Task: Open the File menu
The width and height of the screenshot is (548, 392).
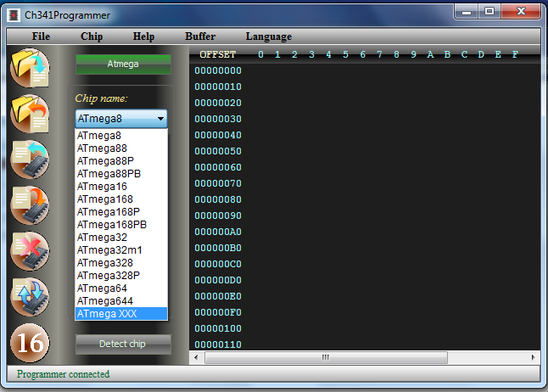Action: tap(41, 36)
